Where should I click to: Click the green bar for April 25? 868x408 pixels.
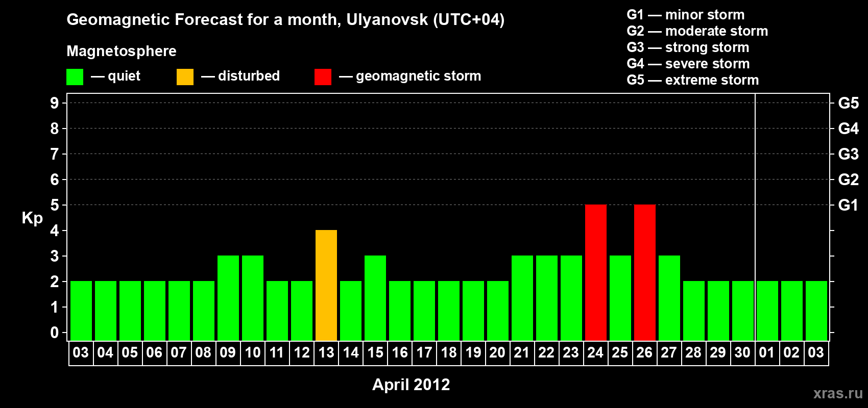(x=620, y=298)
